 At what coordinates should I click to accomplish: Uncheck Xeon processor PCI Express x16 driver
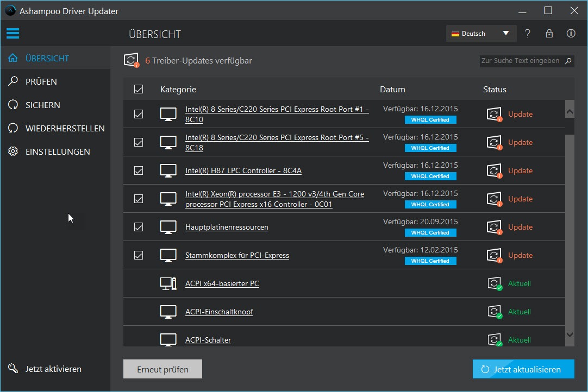click(139, 199)
